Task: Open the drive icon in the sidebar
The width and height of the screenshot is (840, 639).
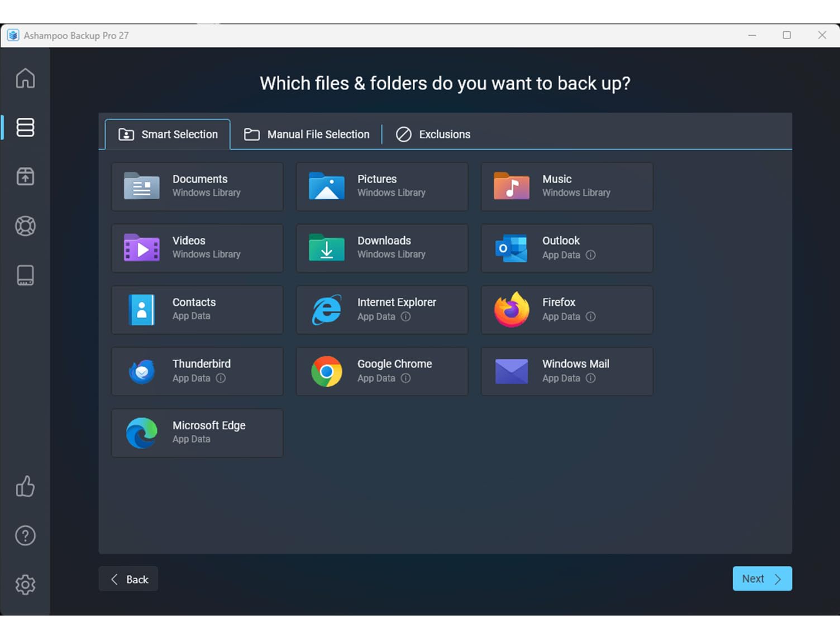Action: [25, 275]
